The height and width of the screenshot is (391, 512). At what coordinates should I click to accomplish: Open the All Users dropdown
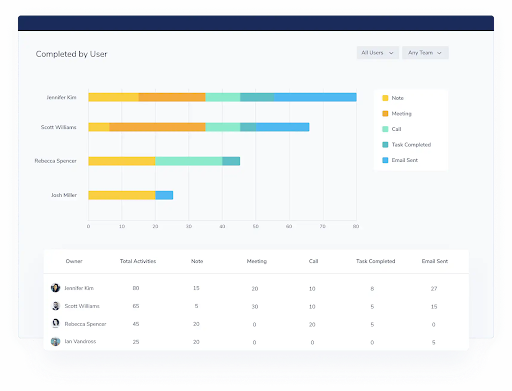378,53
